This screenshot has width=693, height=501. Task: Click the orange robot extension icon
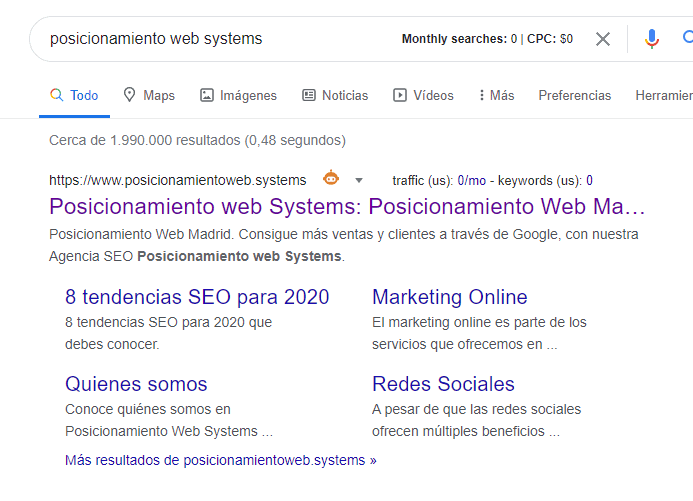[331, 178]
